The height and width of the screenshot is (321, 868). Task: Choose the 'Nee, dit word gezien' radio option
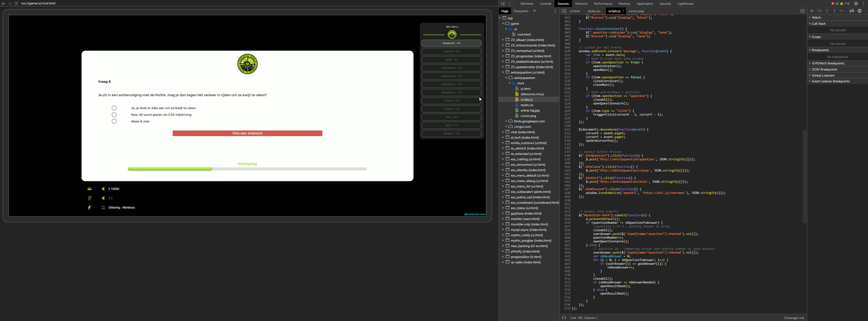[x=114, y=115]
